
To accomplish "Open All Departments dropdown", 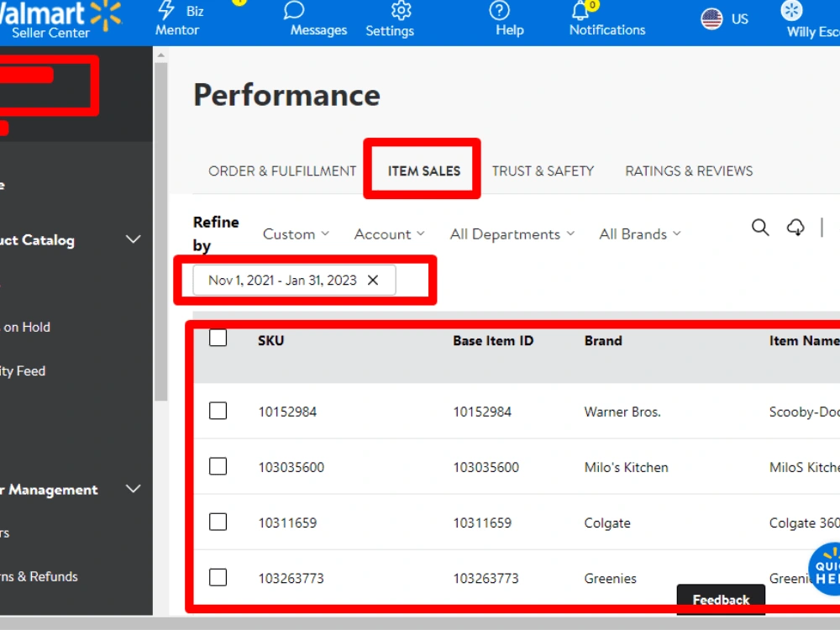I will point(512,234).
